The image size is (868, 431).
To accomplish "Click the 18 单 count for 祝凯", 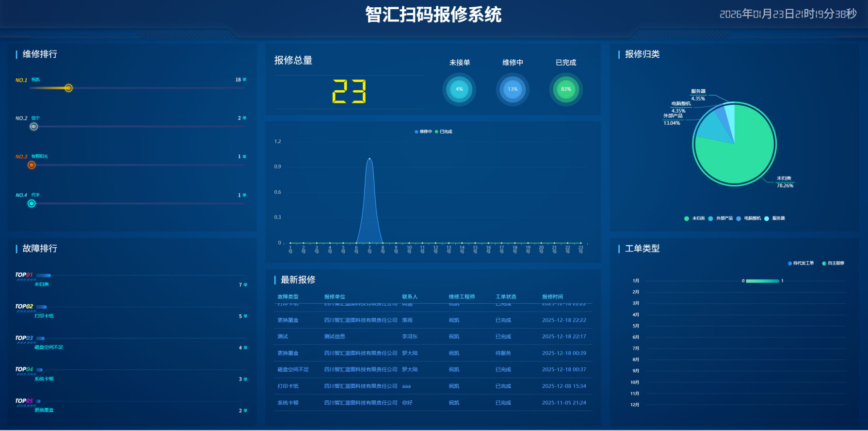I will click(241, 80).
